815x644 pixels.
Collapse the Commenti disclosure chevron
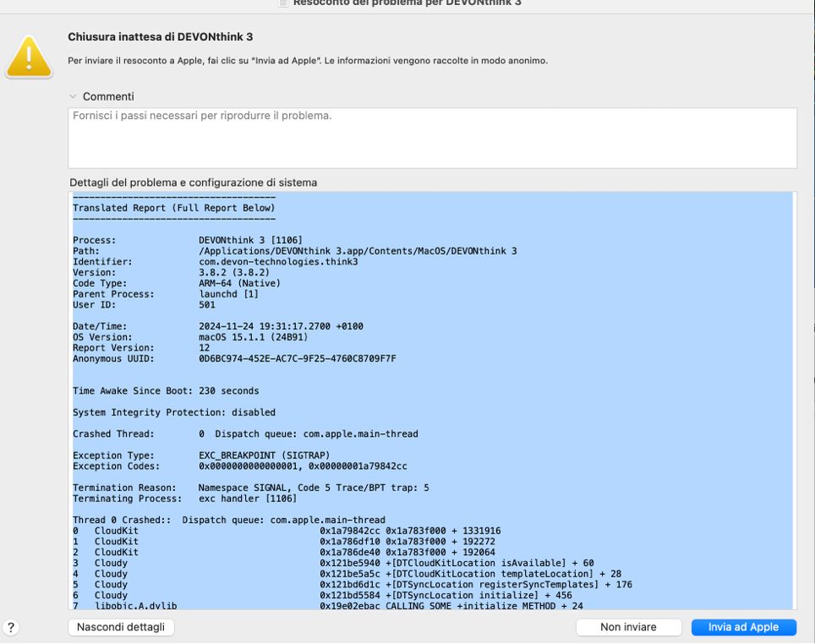click(73, 96)
